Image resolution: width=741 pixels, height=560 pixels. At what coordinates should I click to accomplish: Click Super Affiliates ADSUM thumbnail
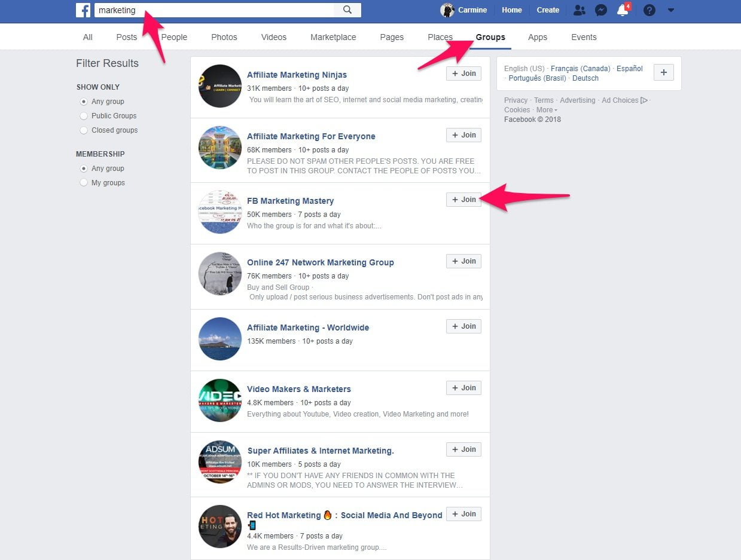point(220,462)
